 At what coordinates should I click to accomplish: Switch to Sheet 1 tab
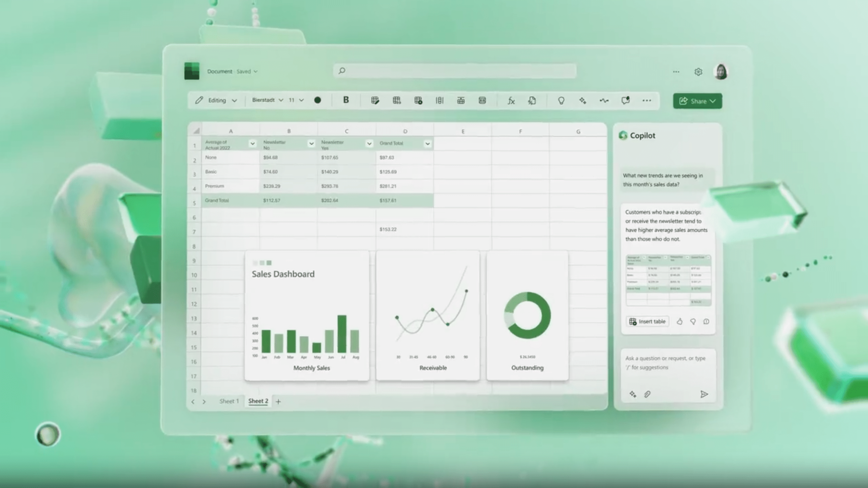[229, 401]
